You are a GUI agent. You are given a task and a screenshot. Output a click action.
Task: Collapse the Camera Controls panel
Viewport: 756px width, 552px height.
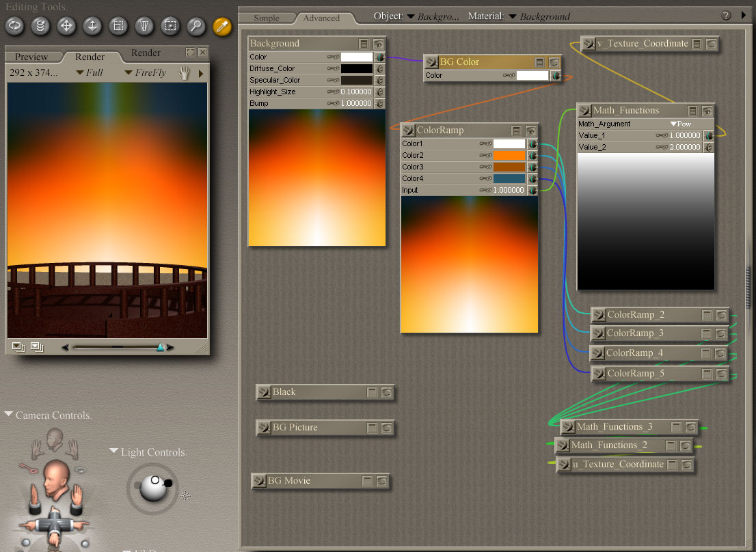pos(9,415)
